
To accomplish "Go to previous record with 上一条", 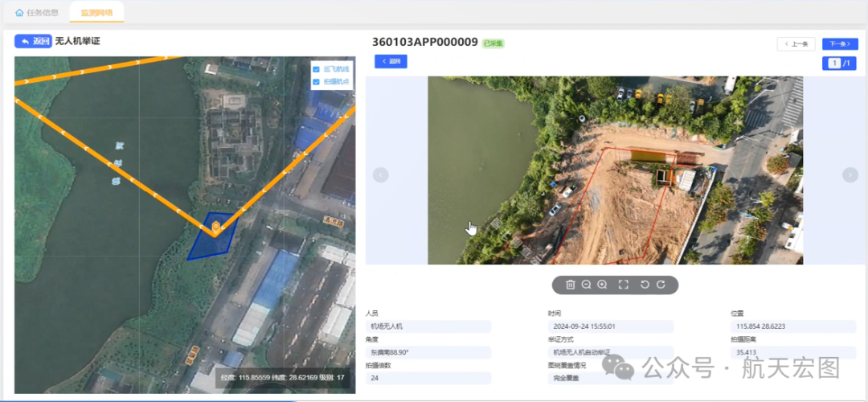I will point(796,43).
